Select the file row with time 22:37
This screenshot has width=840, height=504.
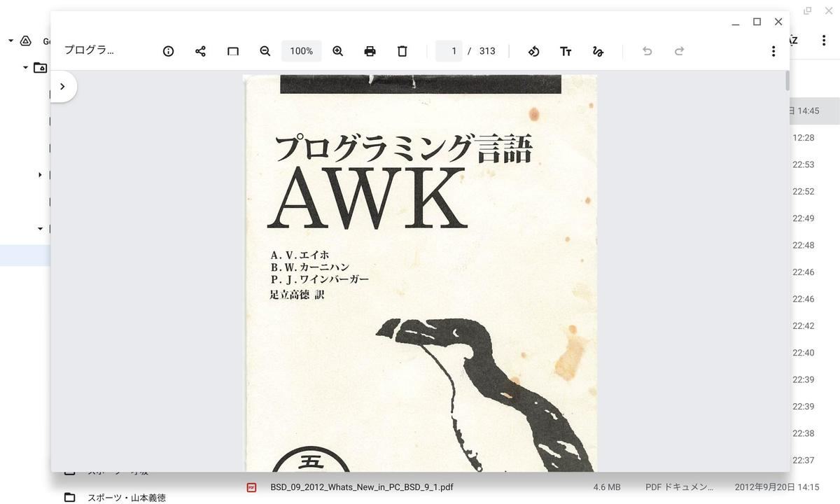click(815, 460)
